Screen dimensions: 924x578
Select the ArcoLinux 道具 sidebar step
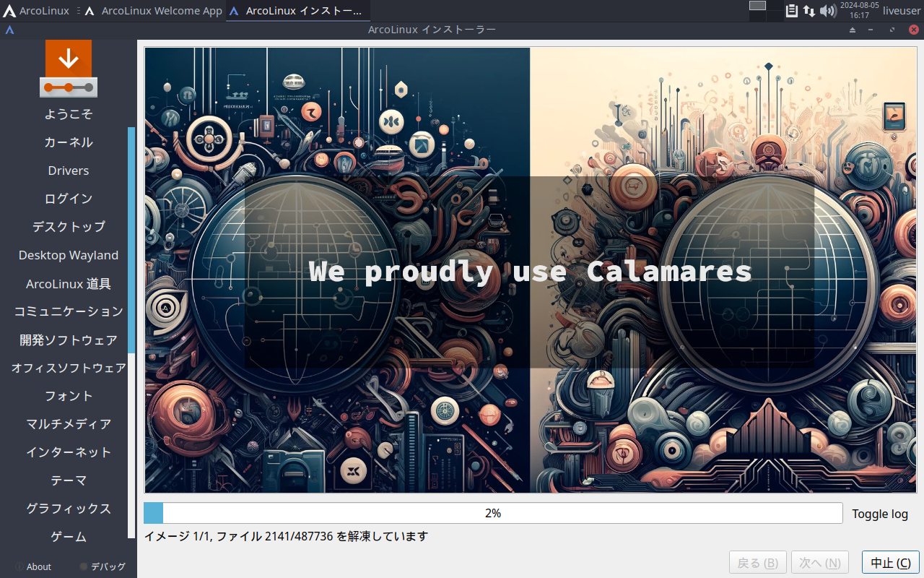69,283
